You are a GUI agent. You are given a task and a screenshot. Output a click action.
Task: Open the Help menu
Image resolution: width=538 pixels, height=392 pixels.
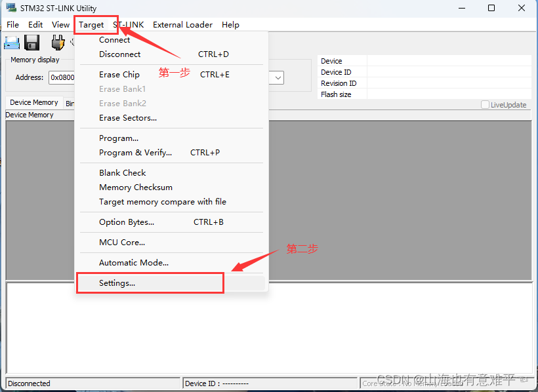tap(230, 24)
